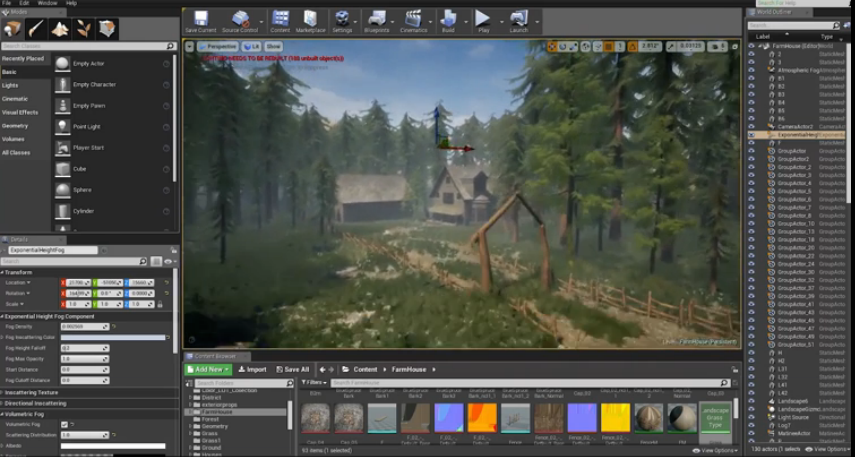Click Perspective viewport button

218,47
